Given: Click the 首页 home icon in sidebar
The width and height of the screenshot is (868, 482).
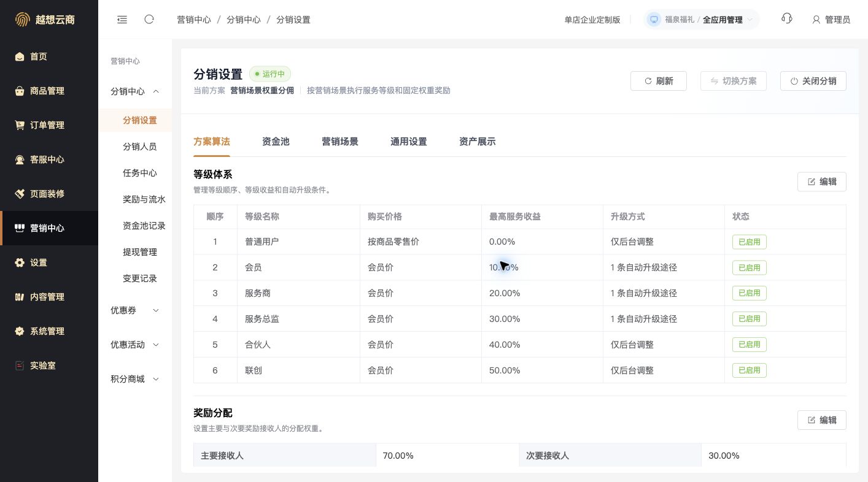Looking at the screenshot, I should tap(20, 56).
